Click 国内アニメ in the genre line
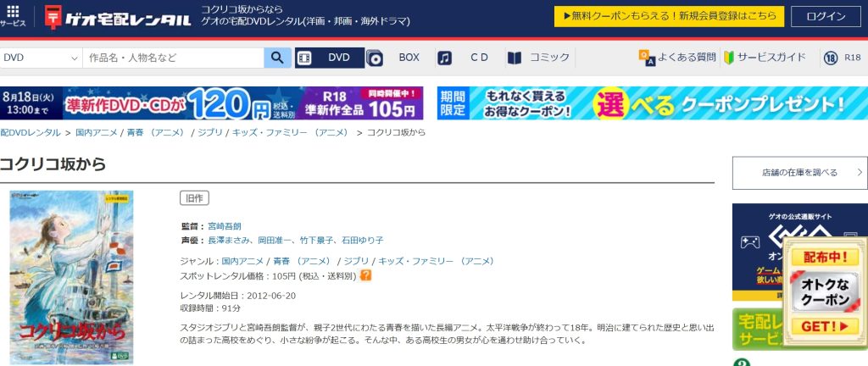The width and height of the screenshot is (868, 366). click(242, 261)
